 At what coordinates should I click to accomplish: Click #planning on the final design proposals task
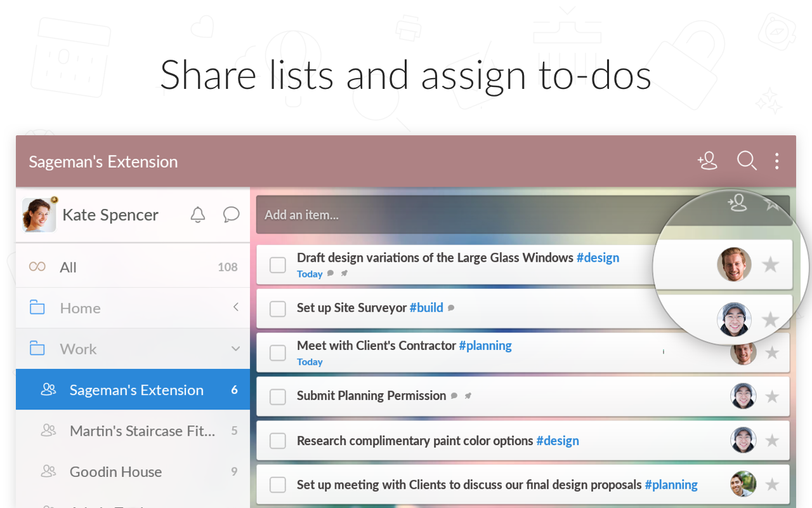click(x=671, y=484)
